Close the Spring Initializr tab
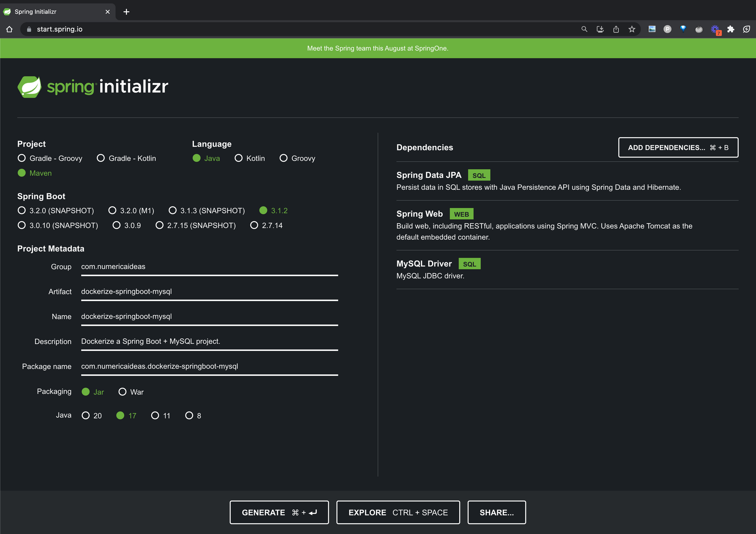 (x=107, y=12)
